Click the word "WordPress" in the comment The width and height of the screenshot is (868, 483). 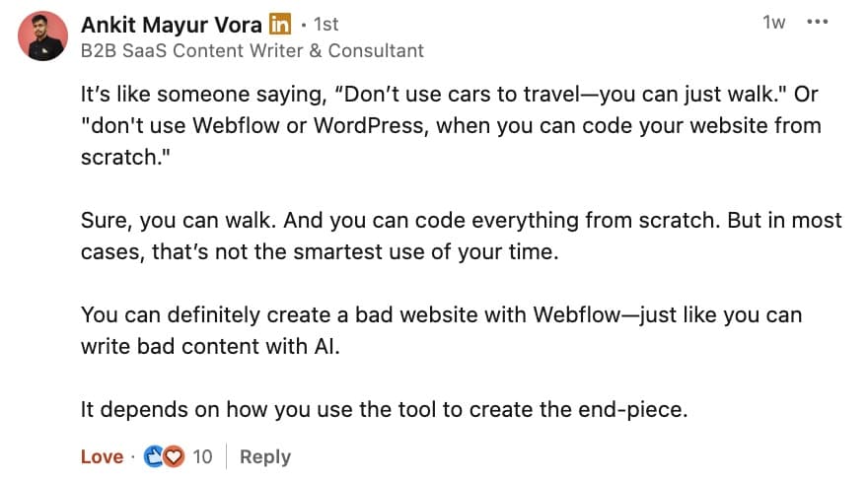pos(371,126)
